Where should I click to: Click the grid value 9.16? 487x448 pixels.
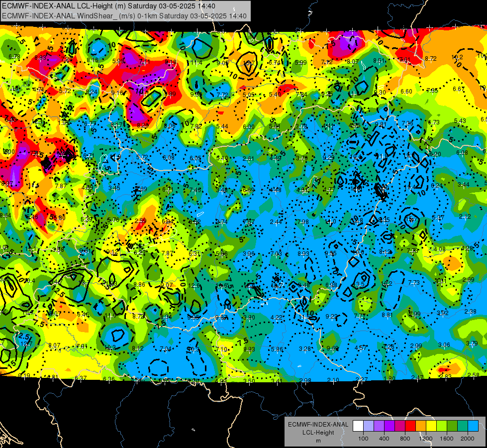click(x=117, y=93)
